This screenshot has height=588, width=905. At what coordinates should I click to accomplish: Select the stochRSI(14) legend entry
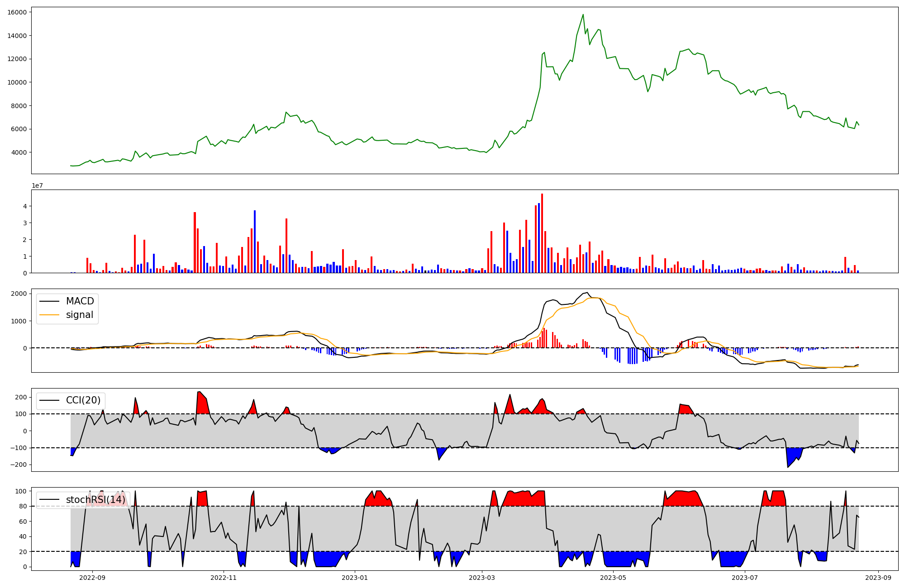95,500
